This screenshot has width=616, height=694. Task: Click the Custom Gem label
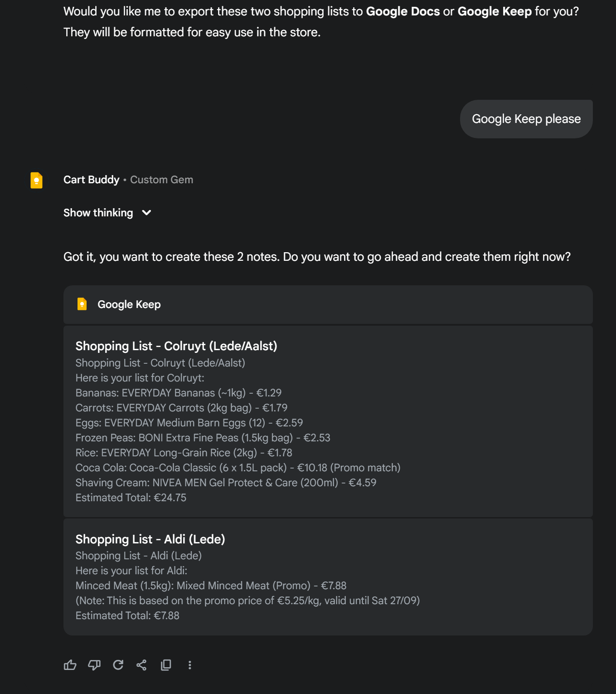click(162, 180)
